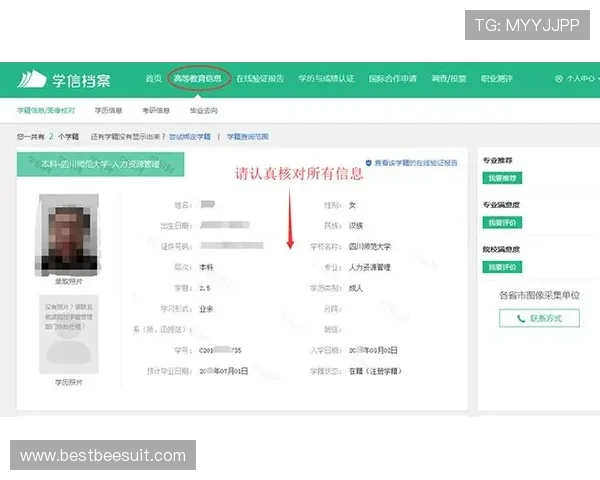This screenshot has height=480, width=600.
Task: Click the major value 人力资源管理
Action: click(370, 267)
